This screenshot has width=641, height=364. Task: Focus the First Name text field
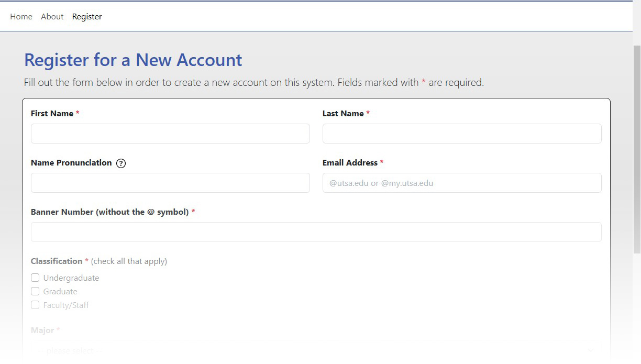170,134
